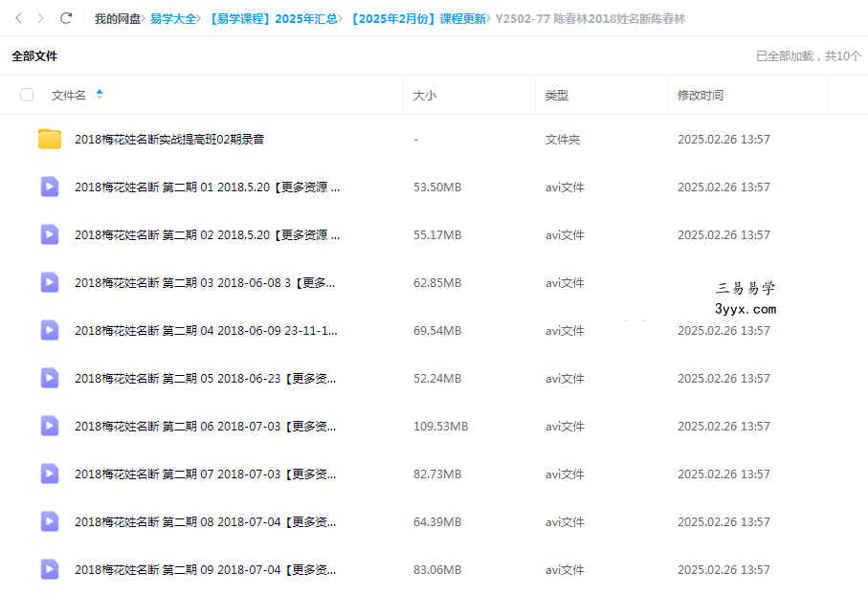Click the 修改时间 column header
The height and width of the screenshot is (595, 868).
tap(701, 96)
